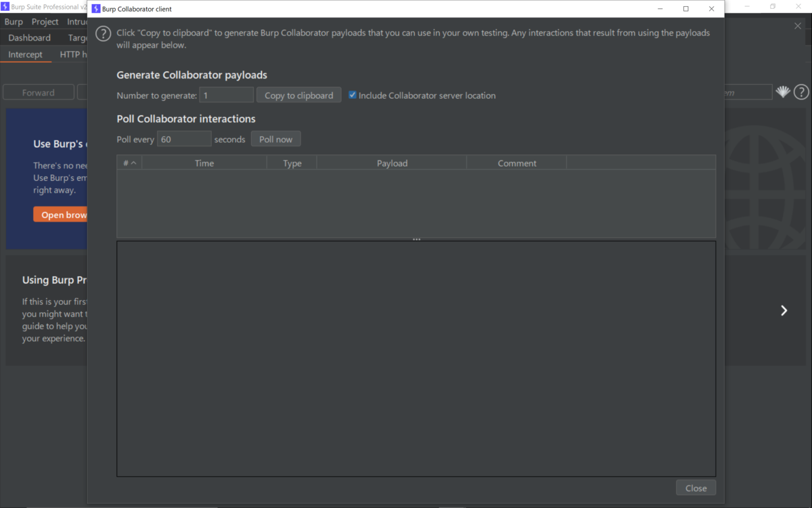812x508 pixels.
Task: Click the Poll now button
Action: pos(276,139)
